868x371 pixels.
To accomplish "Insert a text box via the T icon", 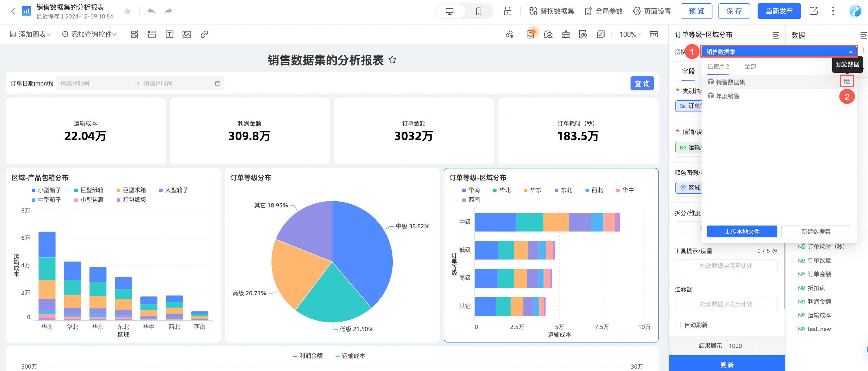I will [170, 34].
